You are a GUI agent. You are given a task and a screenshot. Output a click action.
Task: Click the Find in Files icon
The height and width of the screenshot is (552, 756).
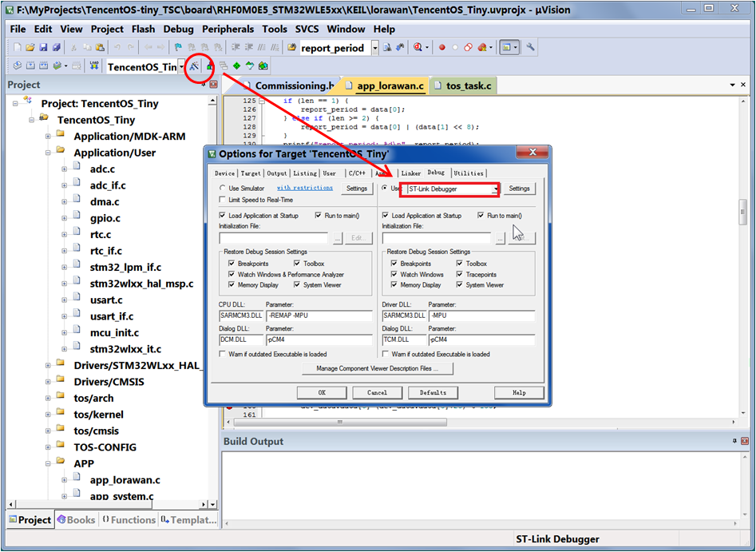[x=291, y=47]
